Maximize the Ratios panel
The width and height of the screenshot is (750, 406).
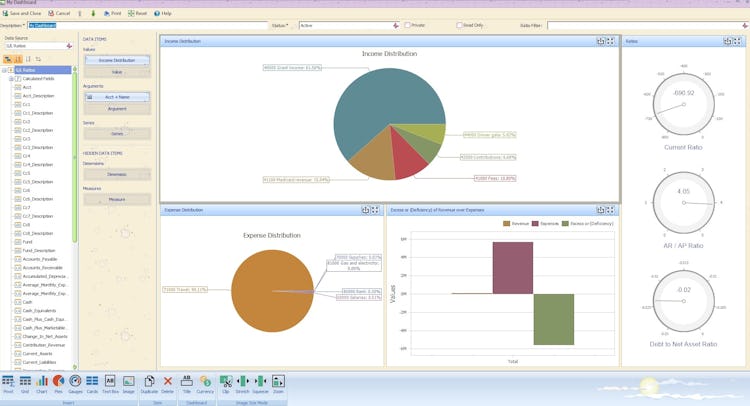[737, 42]
